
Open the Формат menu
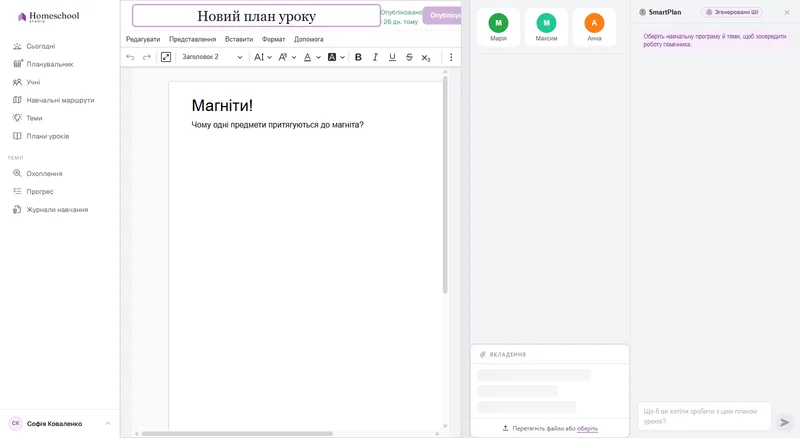pyautogui.click(x=273, y=39)
